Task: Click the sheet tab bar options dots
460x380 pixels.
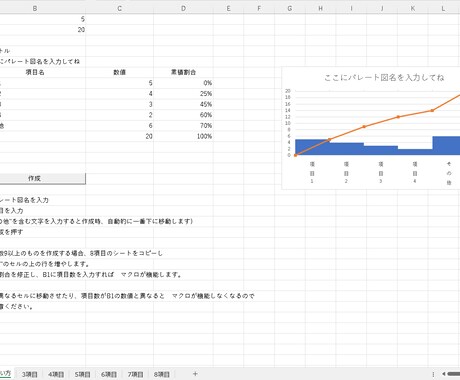Action: pos(433,374)
